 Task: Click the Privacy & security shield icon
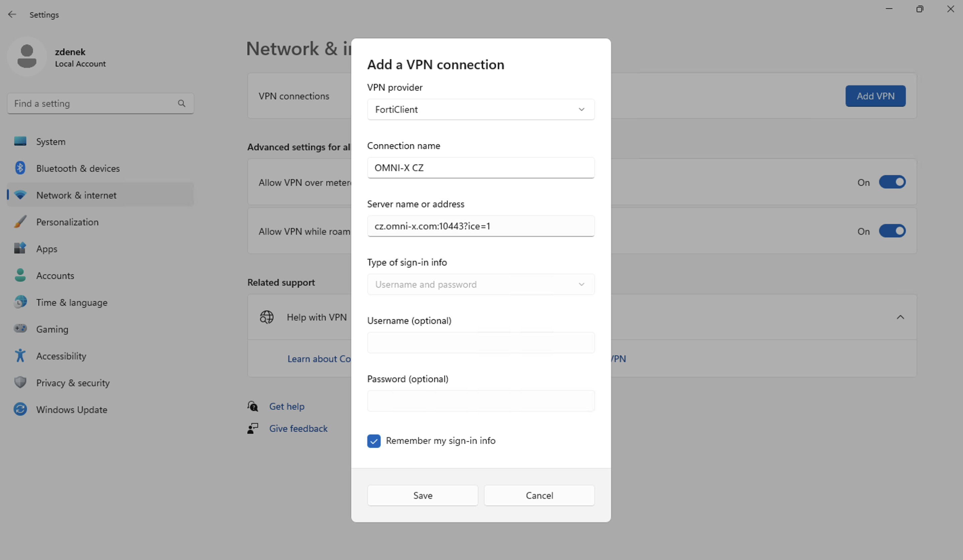pyautogui.click(x=20, y=382)
